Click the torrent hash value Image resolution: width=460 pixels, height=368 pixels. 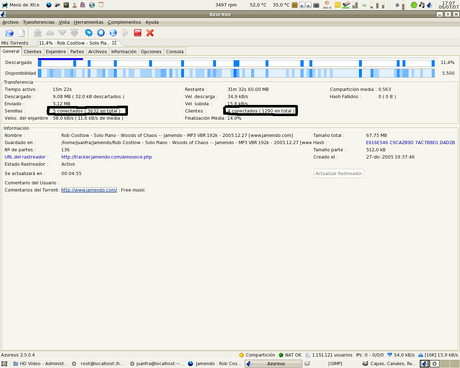tap(410, 143)
